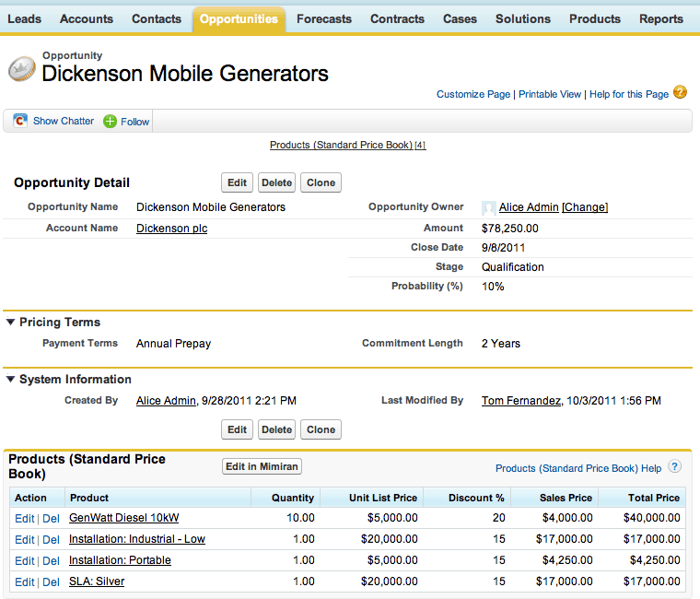The height and width of the screenshot is (599, 700).
Task: Open the Alice Admin owner link
Action: (x=529, y=207)
